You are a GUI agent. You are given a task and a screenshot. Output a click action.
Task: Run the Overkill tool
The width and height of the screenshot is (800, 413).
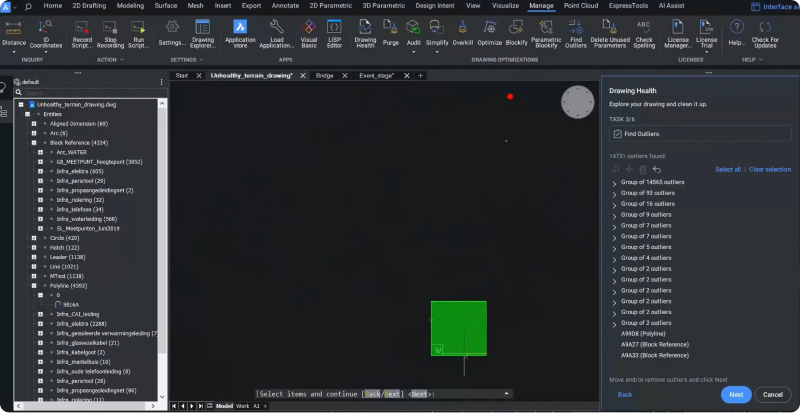pos(463,34)
